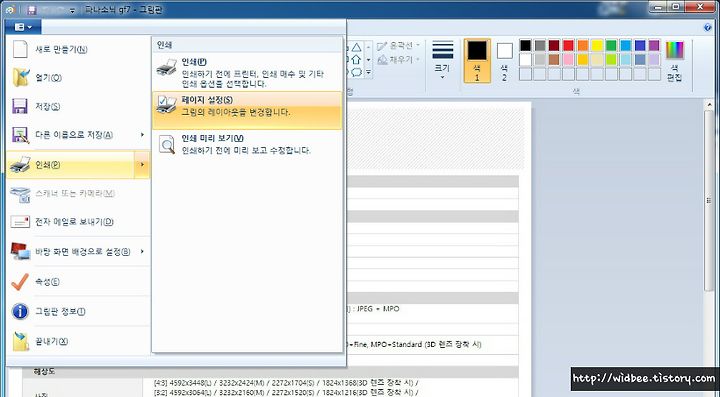Pick the gold color swatch
Image resolution: width=720 pixels, height=397 pixels.
(x=583, y=60)
